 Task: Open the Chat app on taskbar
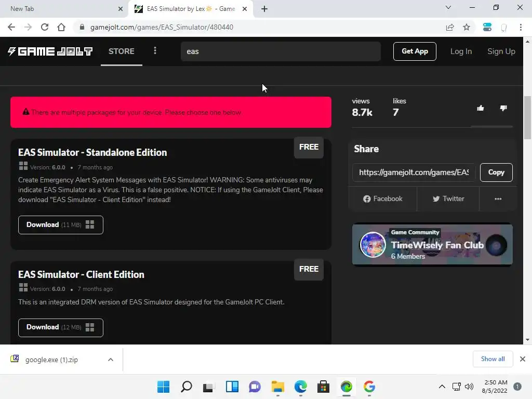coord(255,387)
